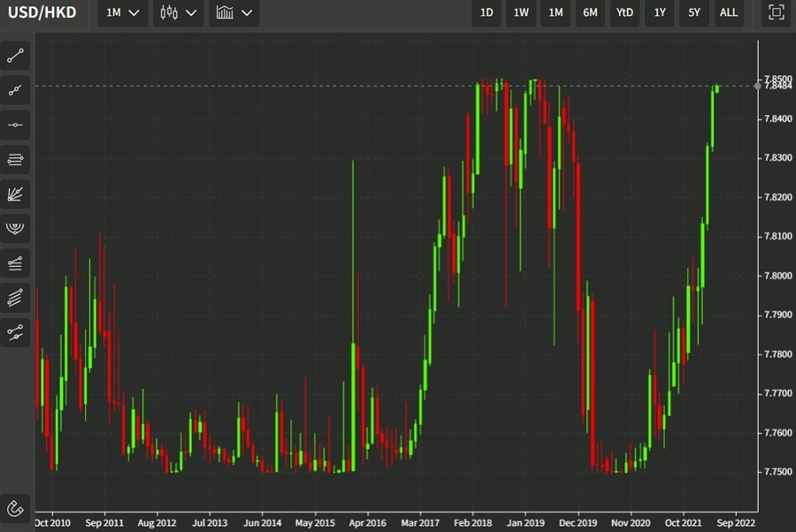Image resolution: width=796 pixels, height=532 pixels.
Task: Set chart range to 1D
Action: click(486, 12)
